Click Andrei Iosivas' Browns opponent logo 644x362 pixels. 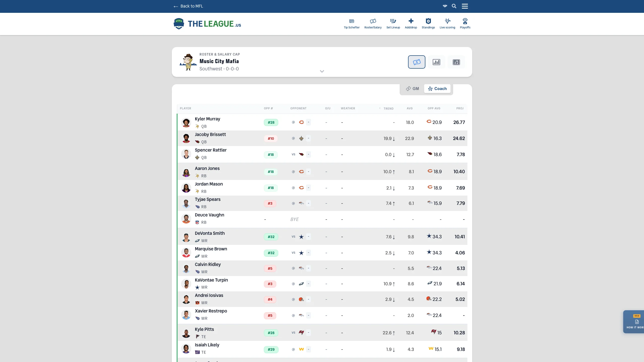tap(301, 299)
